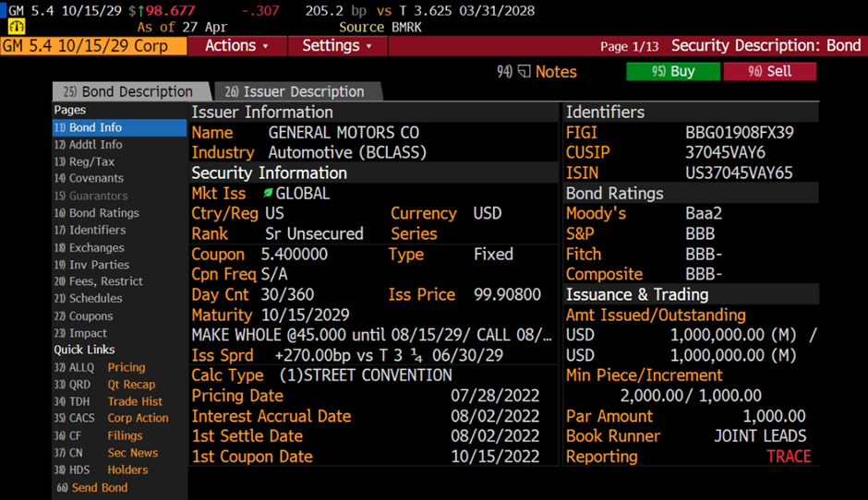The width and height of the screenshot is (868, 500).
Task: Click the Rank value Sr Unsecured
Action: click(314, 233)
